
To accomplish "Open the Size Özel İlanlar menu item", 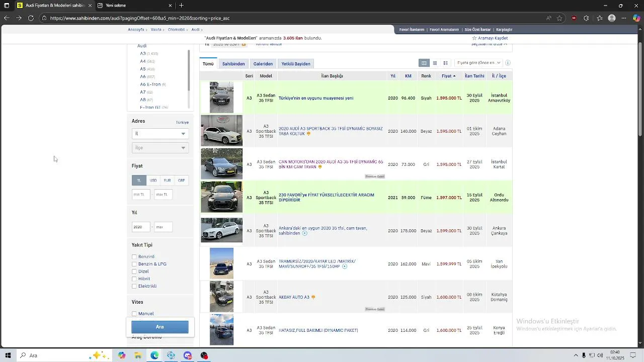I will point(477,30).
